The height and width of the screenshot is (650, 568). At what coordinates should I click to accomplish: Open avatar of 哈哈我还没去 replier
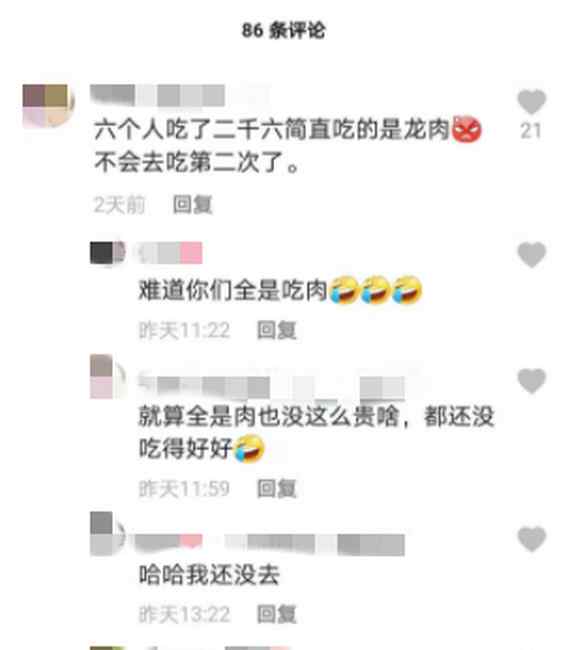pyautogui.click(x=108, y=534)
